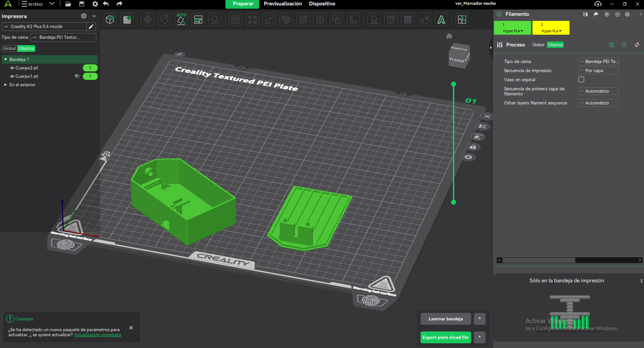Image resolution: width=644 pixels, height=348 pixels.
Task: Select the Cut tool icon
Action: point(320,20)
